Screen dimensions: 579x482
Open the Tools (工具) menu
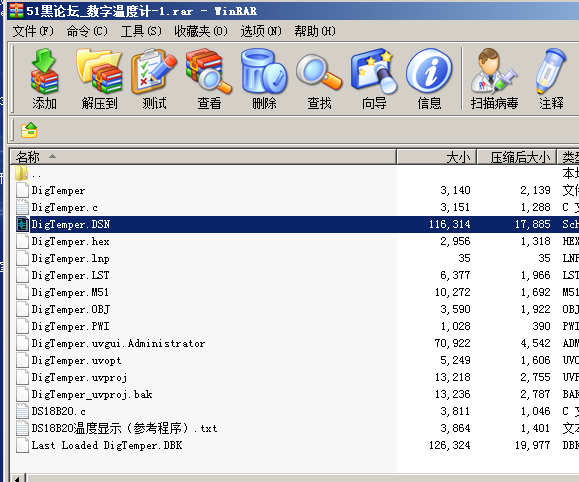point(141,31)
